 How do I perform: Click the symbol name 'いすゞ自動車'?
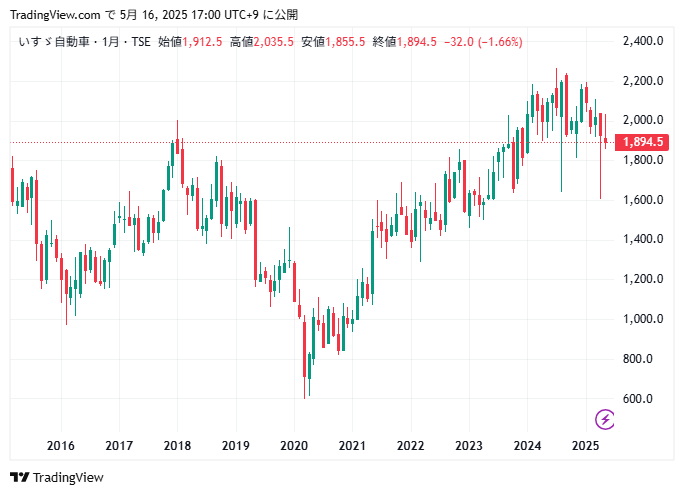pos(55,42)
